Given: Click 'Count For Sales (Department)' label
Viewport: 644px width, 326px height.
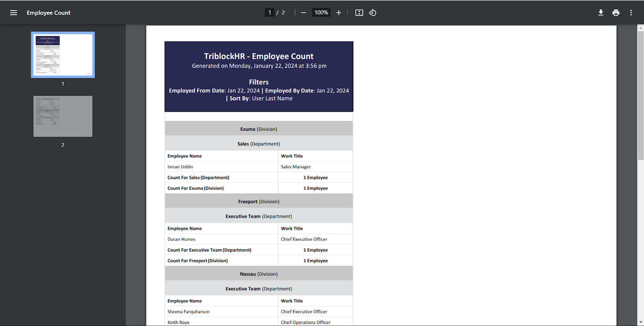Looking at the screenshot, I should (x=198, y=177).
